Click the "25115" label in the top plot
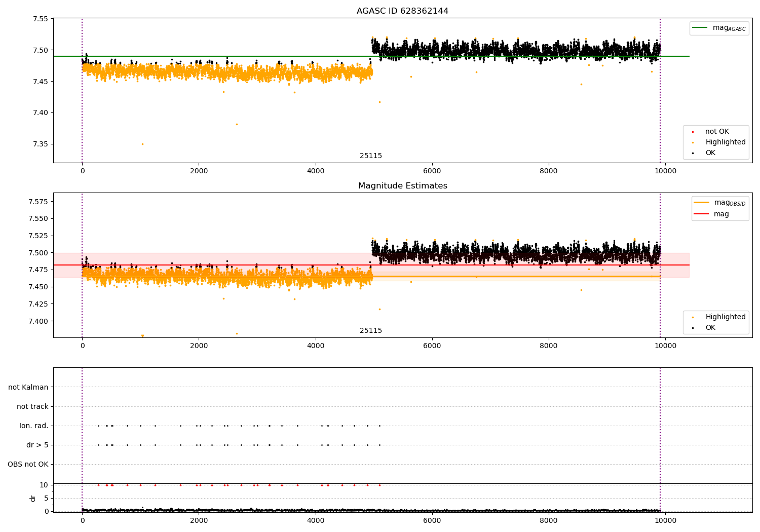Viewport: 760px width, 532px height. click(371, 156)
